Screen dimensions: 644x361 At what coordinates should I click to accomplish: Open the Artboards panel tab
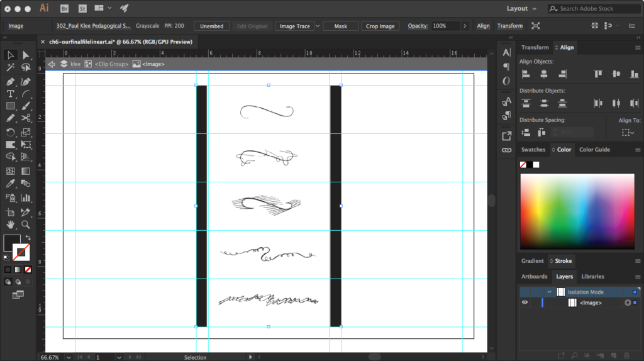535,277
